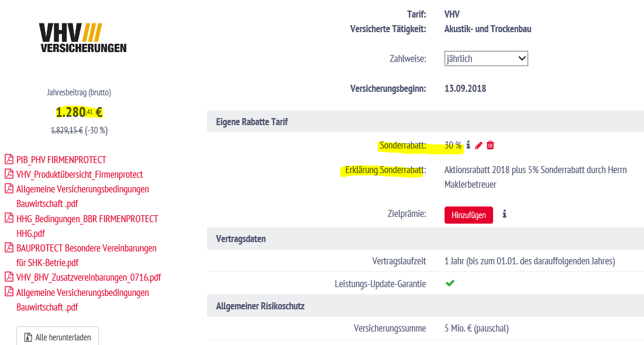The image size is (644, 345).
Task: Click PDF icon of VHV_Produktübersicht_Firmenprotect
Action: click(x=9, y=174)
